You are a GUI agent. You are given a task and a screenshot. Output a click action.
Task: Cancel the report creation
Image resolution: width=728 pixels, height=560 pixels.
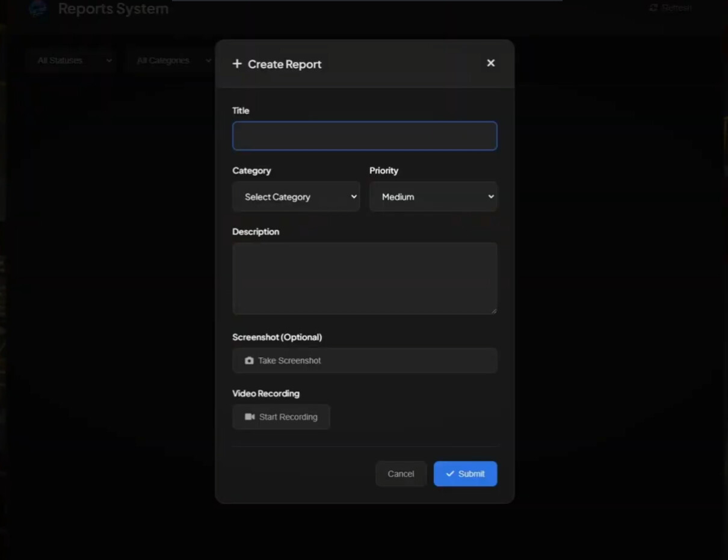pyautogui.click(x=401, y=474)
